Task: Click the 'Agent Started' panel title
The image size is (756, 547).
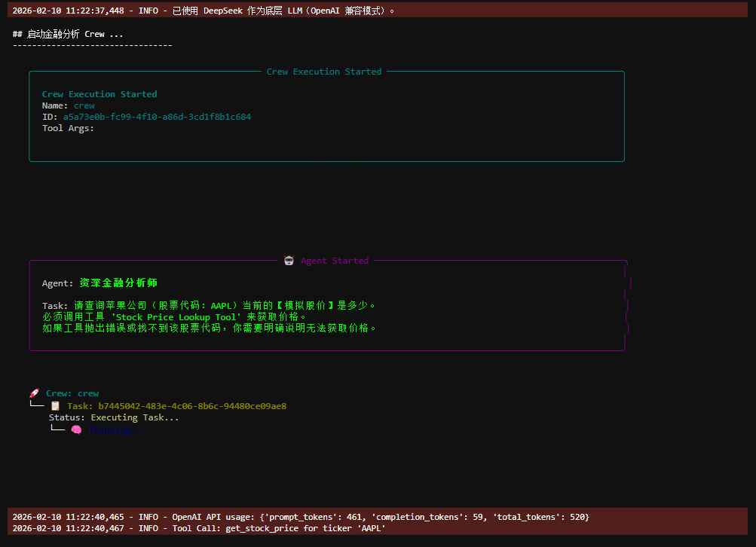Action: 335,261
